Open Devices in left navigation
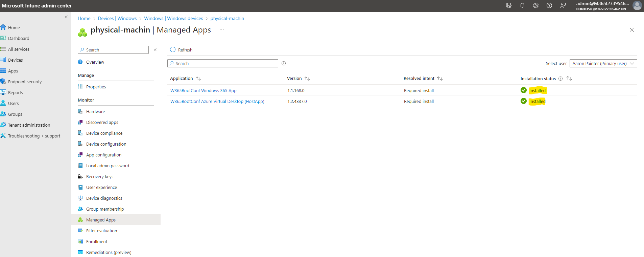The height and width of the screenshot is (257, 644). (15, 60)
